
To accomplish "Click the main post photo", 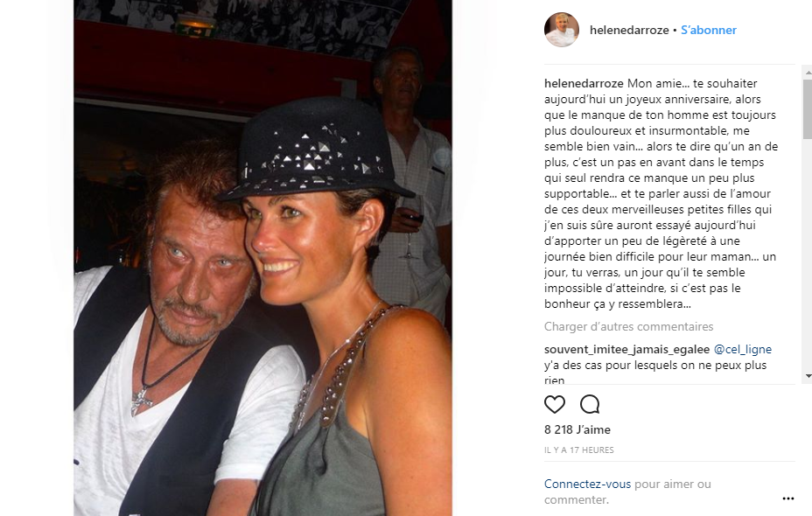I will pos(263,258).
